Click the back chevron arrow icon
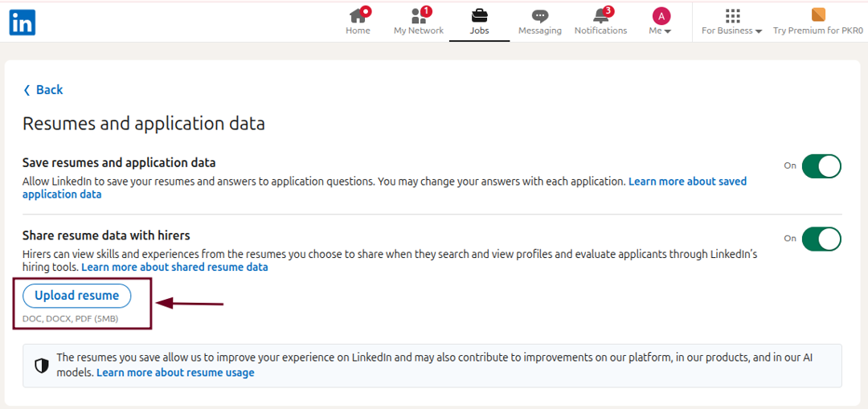The width and height of the screenshot is (868, 409). pyautogui.click(x=27, y=90)
